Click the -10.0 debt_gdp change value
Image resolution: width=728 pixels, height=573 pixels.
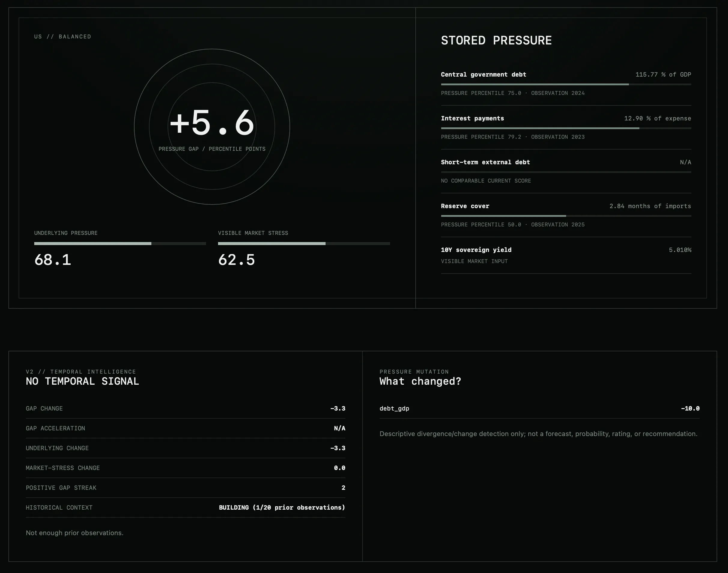coord(690,409)
